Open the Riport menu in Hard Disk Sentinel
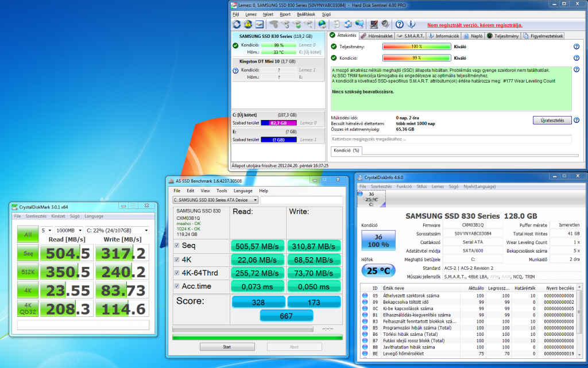 (x=285, y=14)
